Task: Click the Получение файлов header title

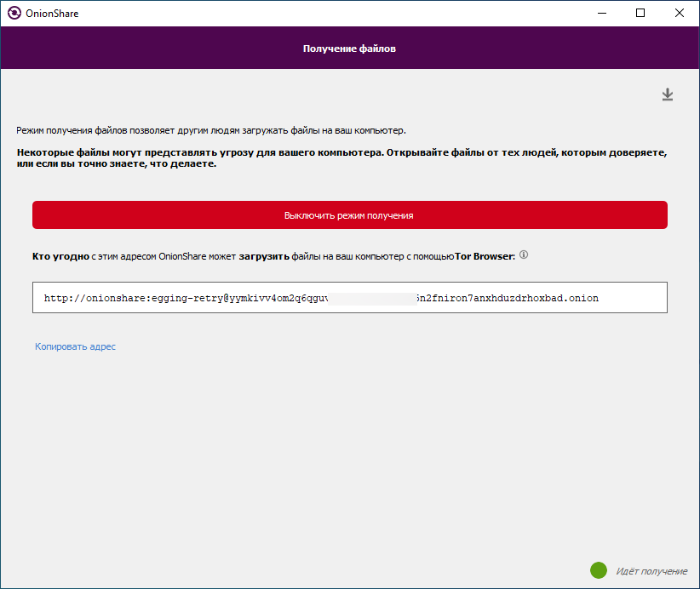Action: 349,49
